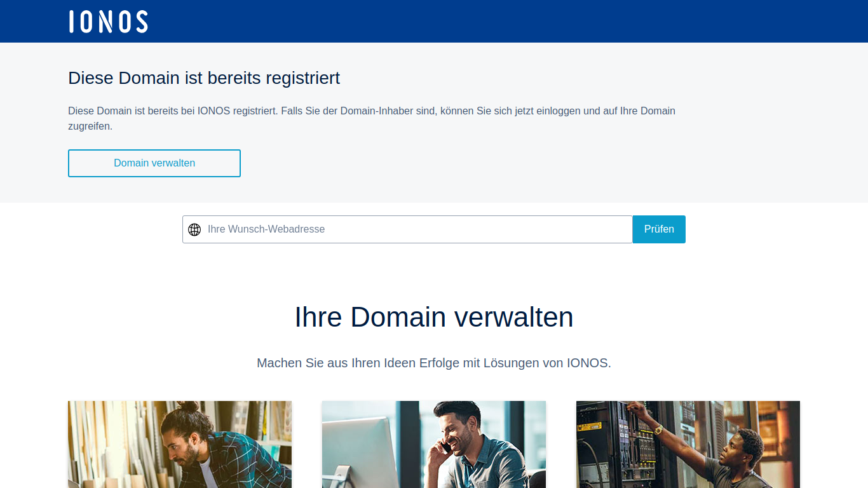This screenshot has height=488, width=868.
Task: Open thumbnail of man on phone
Action: 434,444
